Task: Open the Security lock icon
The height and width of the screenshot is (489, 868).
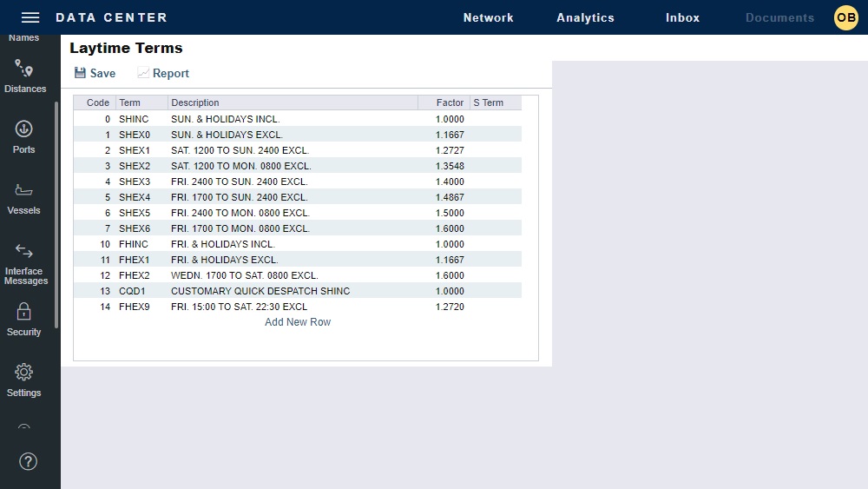Action: pyautogui.click(x=24, y=312)
